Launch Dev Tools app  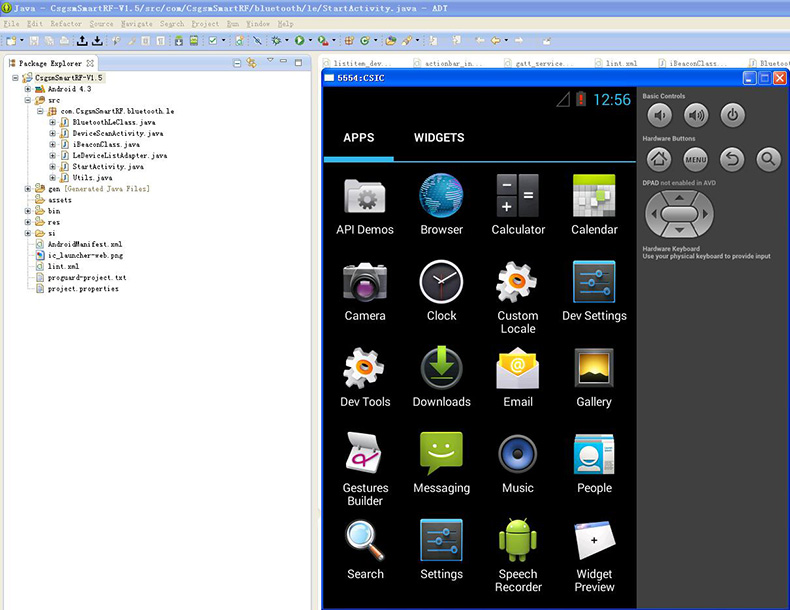tap(365, 377)
